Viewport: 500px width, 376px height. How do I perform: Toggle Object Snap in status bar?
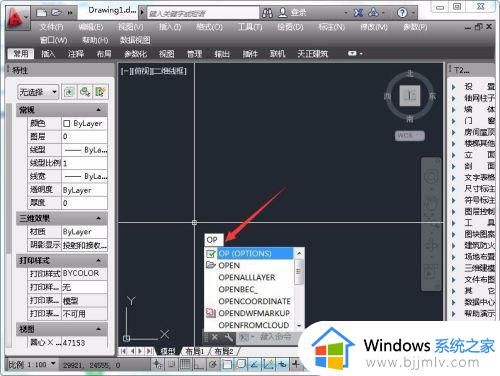coord(227,365)
